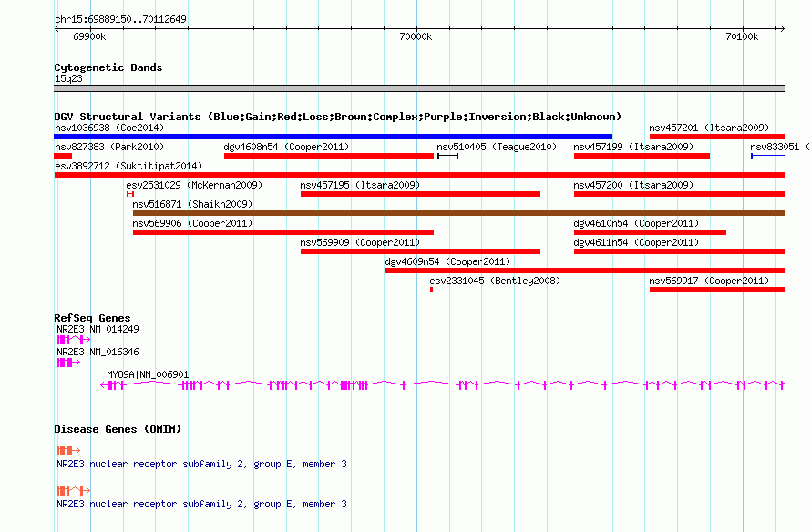Screen dimensions: 811x532
Task: Click orange OMIM NR2E3 glyph without intron peaks
Action: (x=68, y=451)
